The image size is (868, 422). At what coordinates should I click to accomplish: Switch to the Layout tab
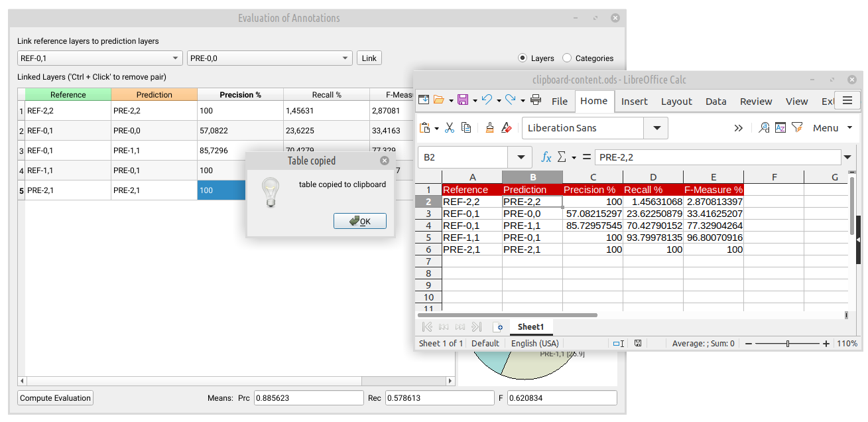676,102
